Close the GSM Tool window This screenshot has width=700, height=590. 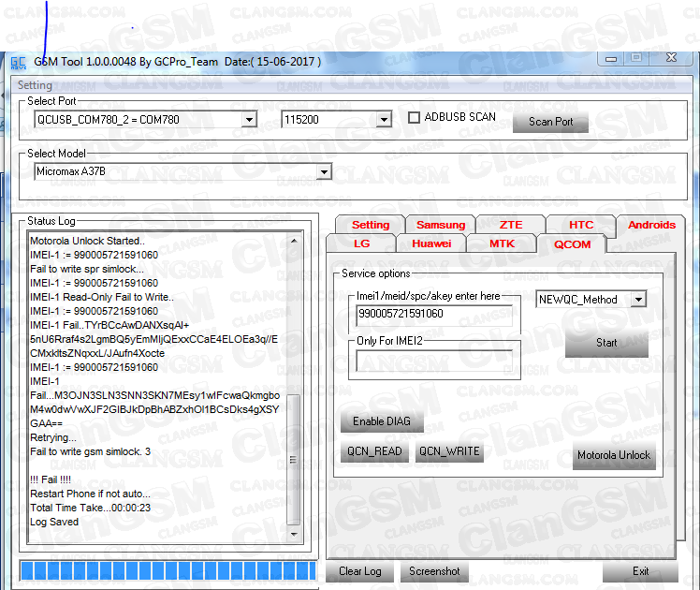click(671, 58)
